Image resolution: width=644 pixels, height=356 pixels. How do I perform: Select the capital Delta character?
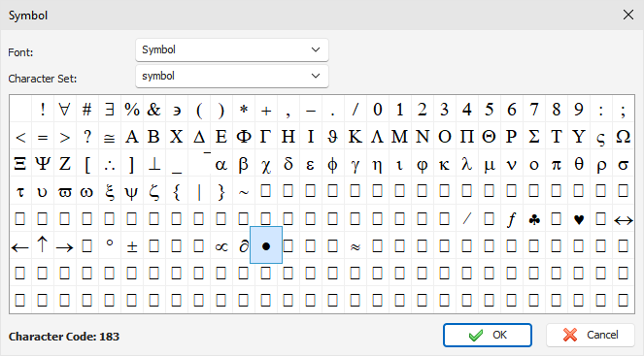[x=199, y=137]
